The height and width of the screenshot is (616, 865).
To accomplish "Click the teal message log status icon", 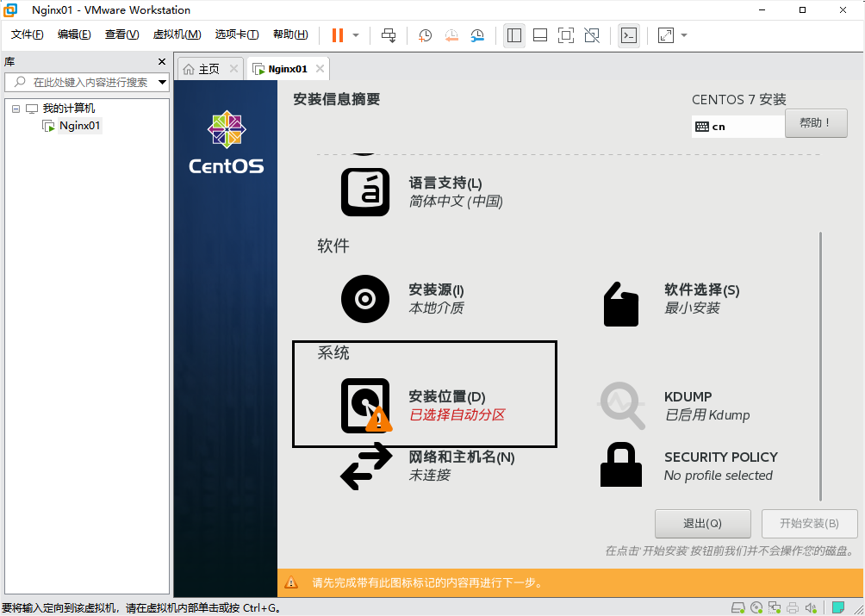I will click(x=838, y=607).
